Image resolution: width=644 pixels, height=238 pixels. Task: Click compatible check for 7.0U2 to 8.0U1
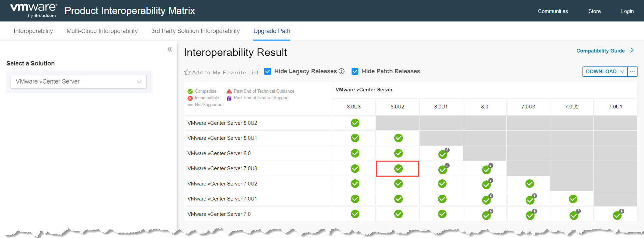[442, 184]
